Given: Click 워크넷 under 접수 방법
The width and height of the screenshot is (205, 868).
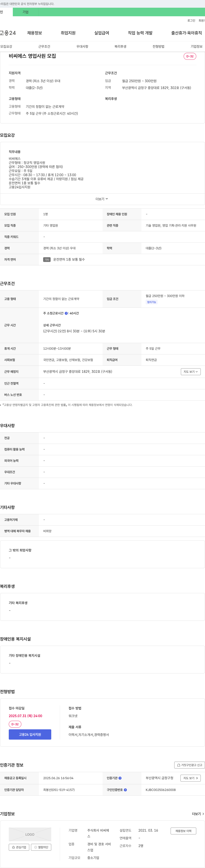Looking at the screenshot, I should (x=73, y=716).
